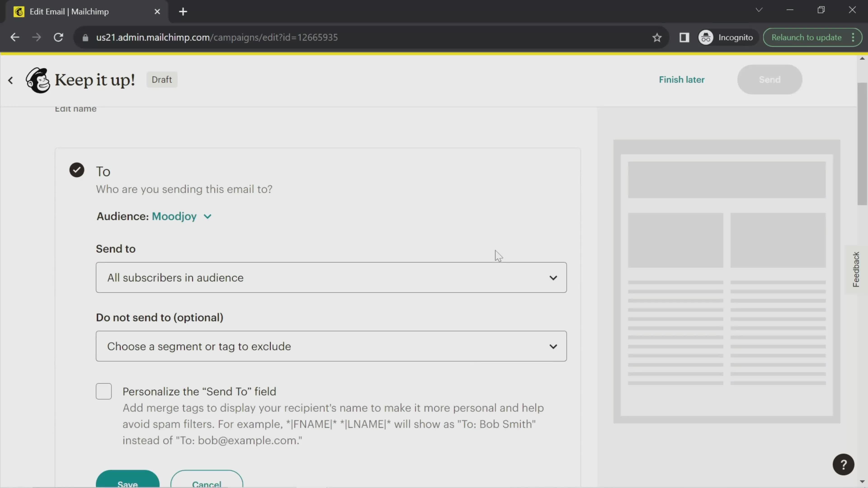Click the Cancel button
868x488 pixels.
tap(206, 483)
